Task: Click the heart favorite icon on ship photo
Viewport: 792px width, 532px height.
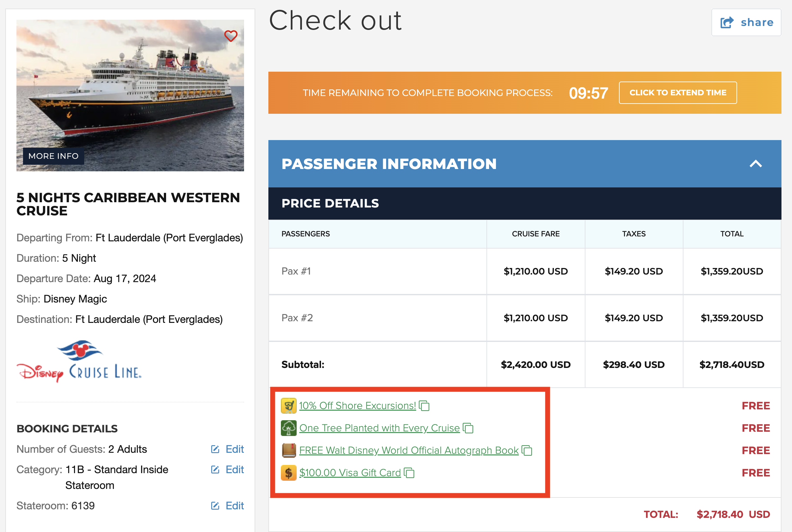Action: point(231,36)
